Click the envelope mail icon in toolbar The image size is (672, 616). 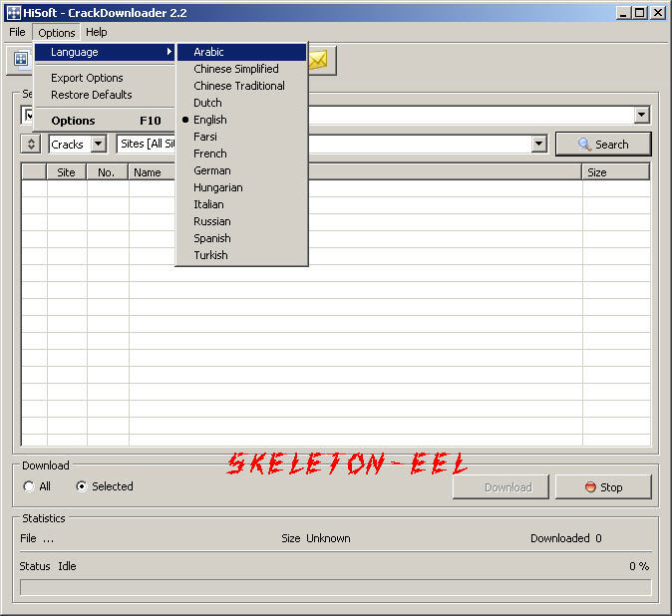(319, 61)
